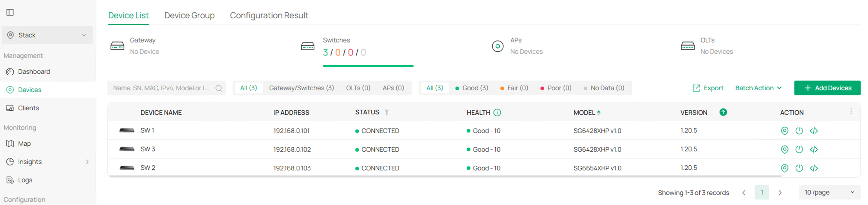The image size is (868, 205).
Task: Click model SG6654XHP v1.0
Action: pos(597,168)
